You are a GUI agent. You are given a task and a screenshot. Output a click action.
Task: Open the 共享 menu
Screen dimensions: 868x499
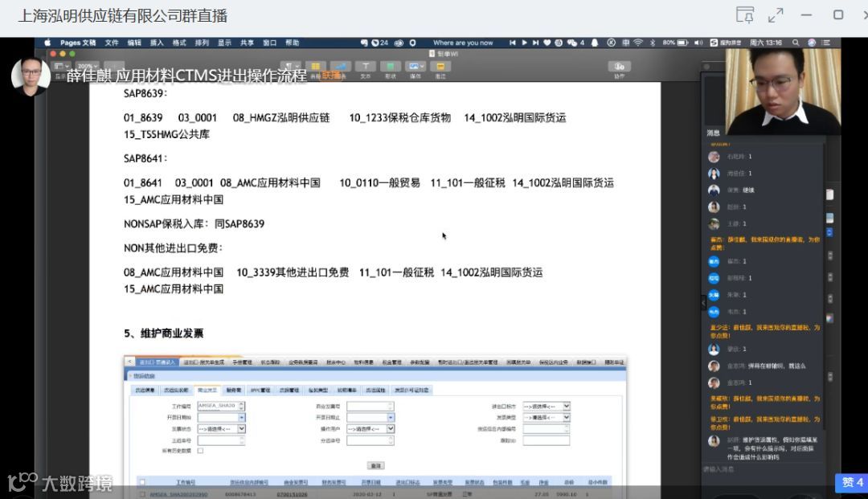(247, 43)
